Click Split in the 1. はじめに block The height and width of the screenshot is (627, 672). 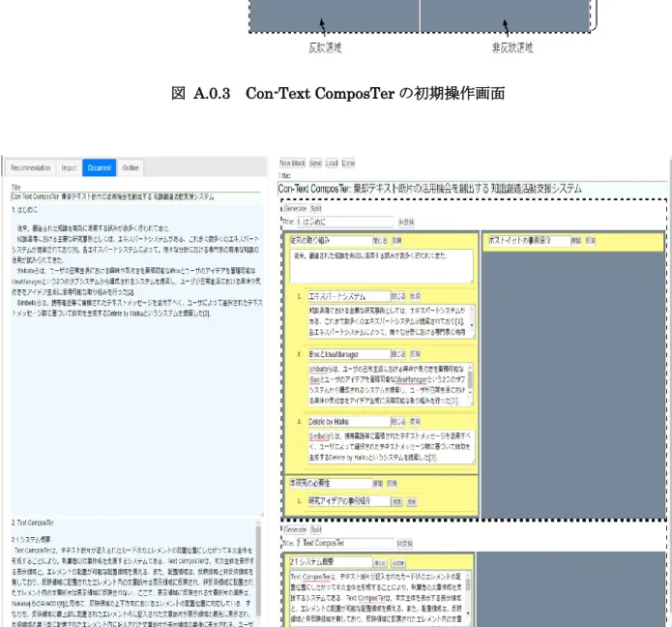coord(316,208)
